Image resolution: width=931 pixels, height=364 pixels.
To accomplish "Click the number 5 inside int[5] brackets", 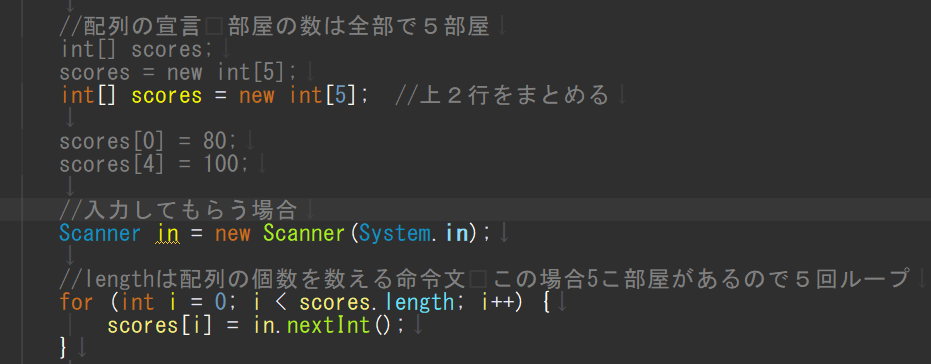I will pos(337,96).
